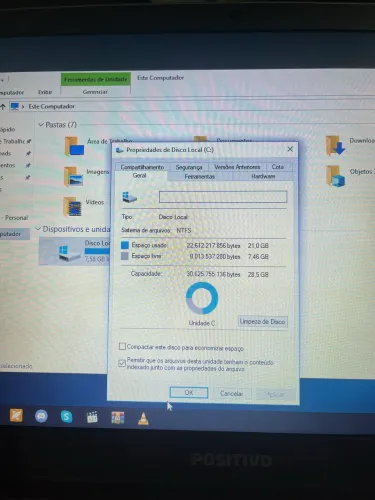
Task: Click the drive icon in the Geral tab
Action: 129,197
